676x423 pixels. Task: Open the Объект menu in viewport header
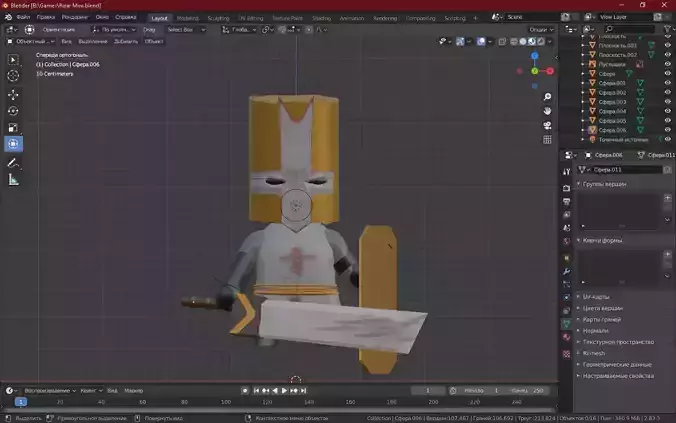[x=154, y=41]
